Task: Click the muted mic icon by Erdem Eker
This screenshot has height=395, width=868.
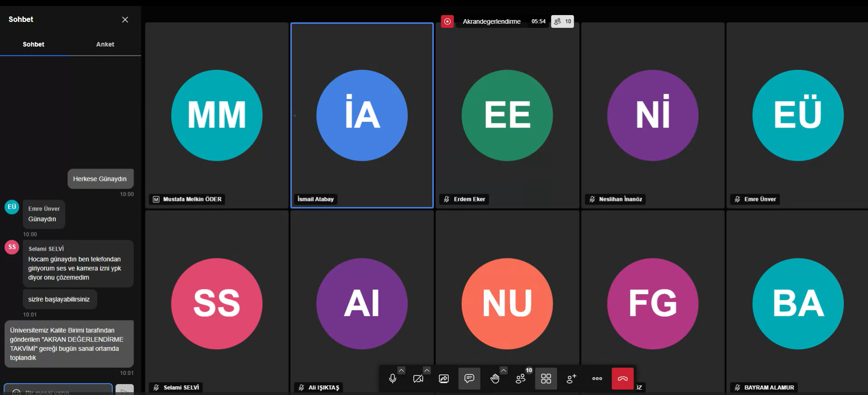Action: (x=447, y=200)
